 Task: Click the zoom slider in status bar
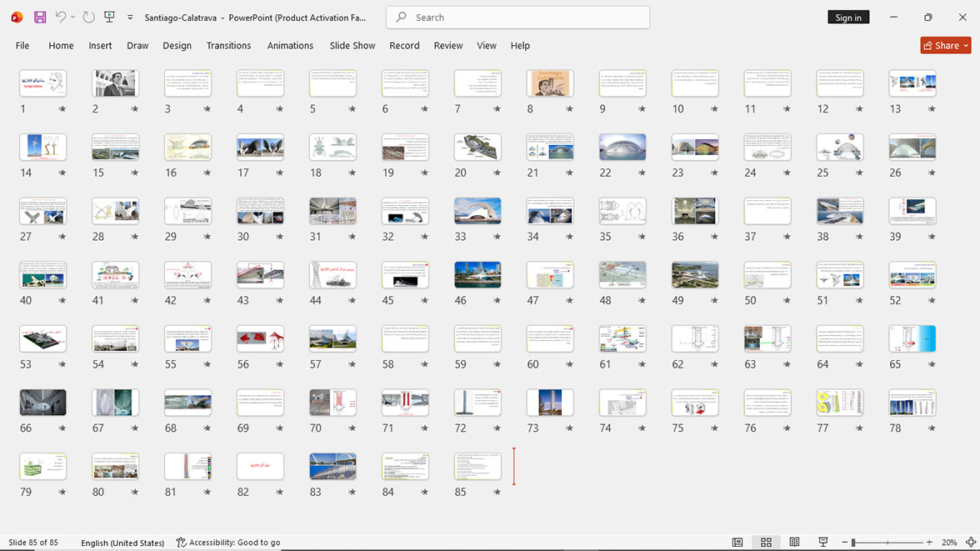point(887,542)
